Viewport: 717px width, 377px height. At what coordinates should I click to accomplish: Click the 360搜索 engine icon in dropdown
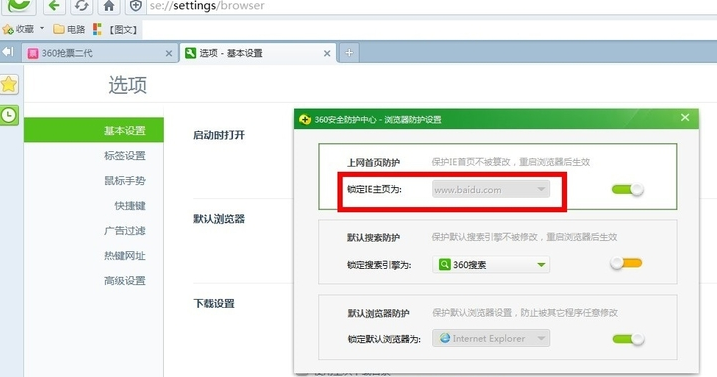[x=444, y=264]
